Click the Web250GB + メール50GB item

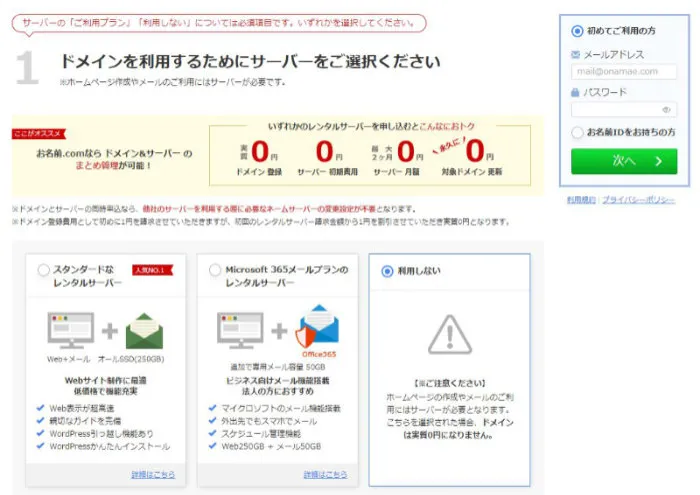click(271, 446)
